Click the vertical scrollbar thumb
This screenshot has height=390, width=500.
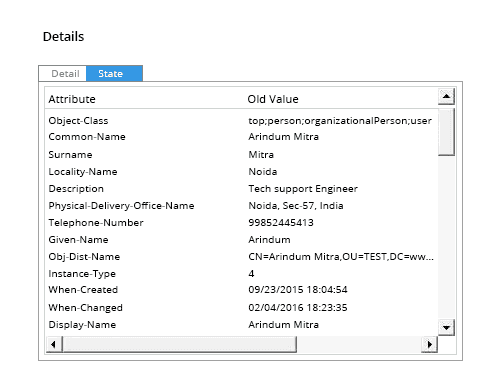pos(446,132)
